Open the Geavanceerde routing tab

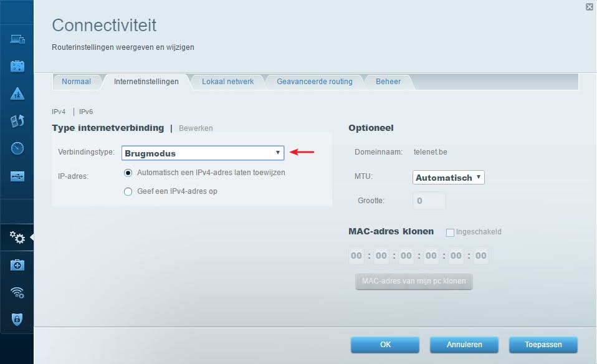coord(314,81)
